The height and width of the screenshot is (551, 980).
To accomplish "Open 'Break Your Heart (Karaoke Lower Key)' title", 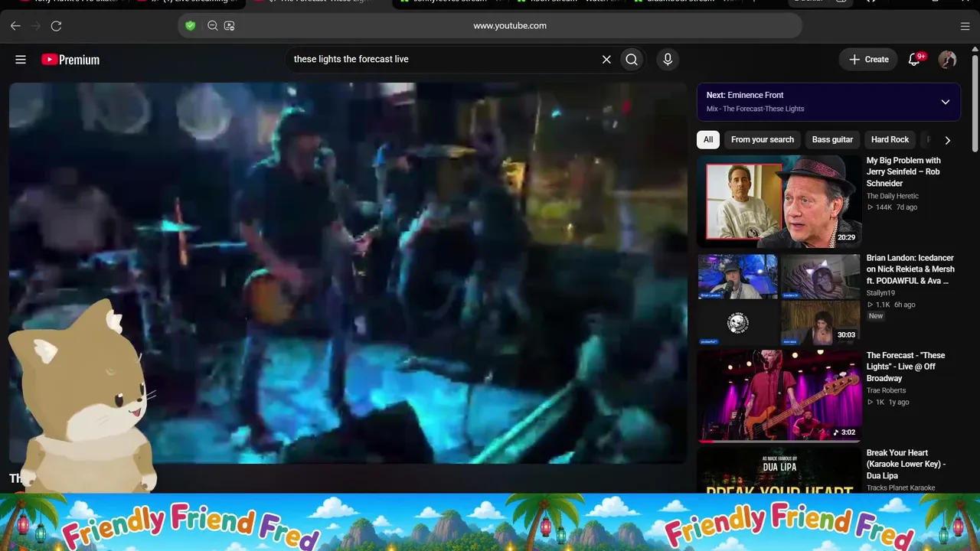I will pos(906,464).
